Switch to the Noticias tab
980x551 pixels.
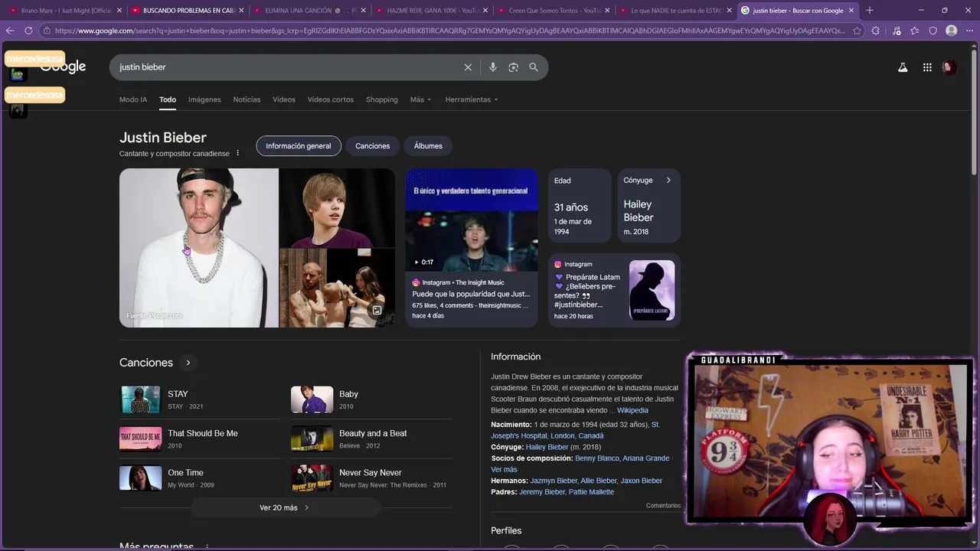pyautogui.click(x=247, y=99)
